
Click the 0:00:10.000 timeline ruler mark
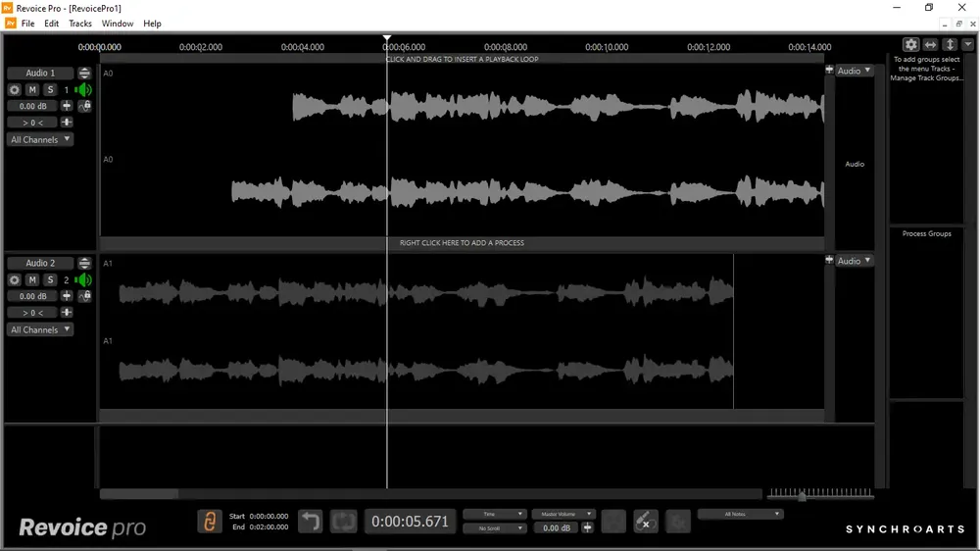click(x=607, y=47)
